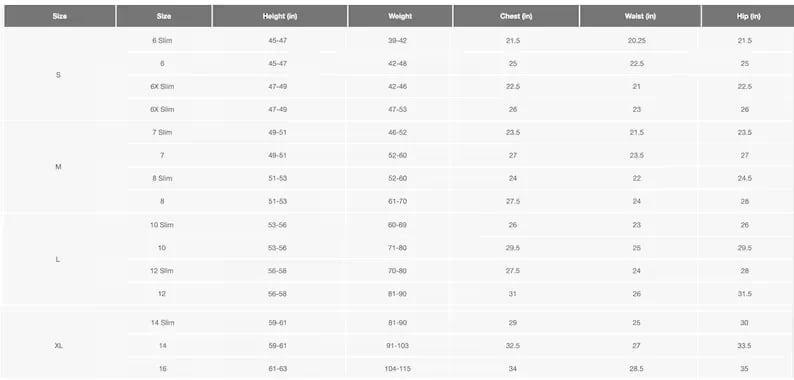Viewport: 794px width, 380px height.
Task: Click the 10 Slim size cell
Action: [162, 224]
